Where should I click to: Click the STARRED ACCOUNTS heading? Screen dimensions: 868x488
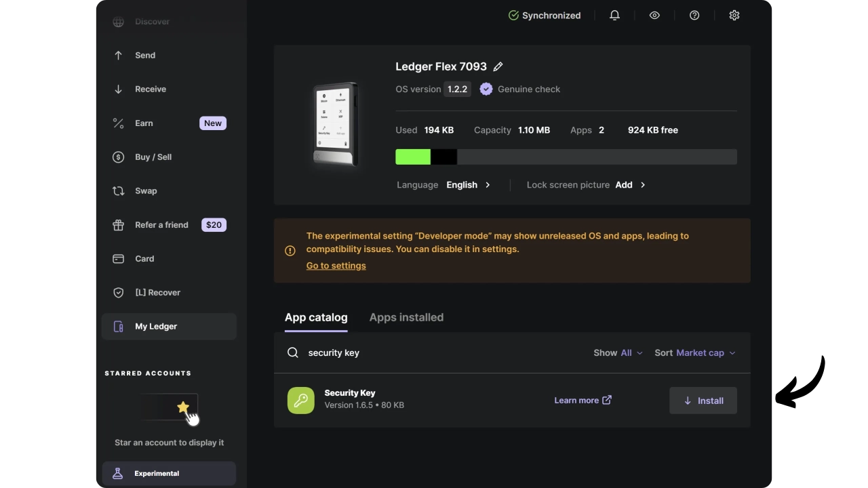pos(148,373)
